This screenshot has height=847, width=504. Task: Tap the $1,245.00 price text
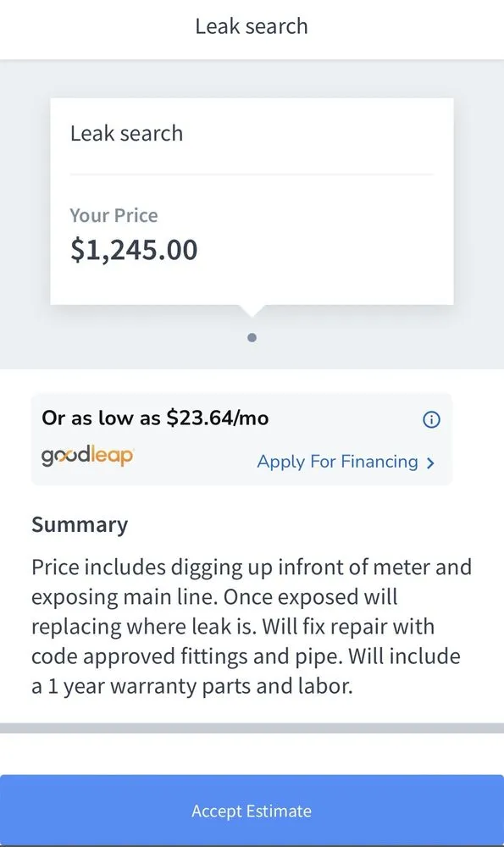pos(134,249)
